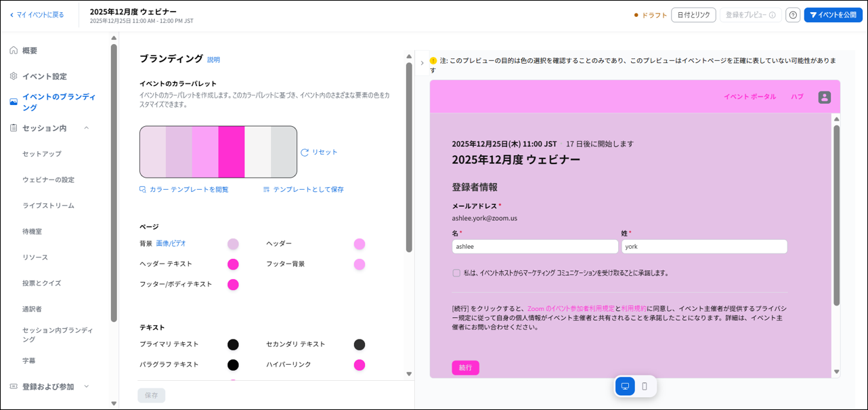This screenshot has width=868, height=410.
Task: Open the フッター/ボディテキスト color circle
Action: point(233,285)
